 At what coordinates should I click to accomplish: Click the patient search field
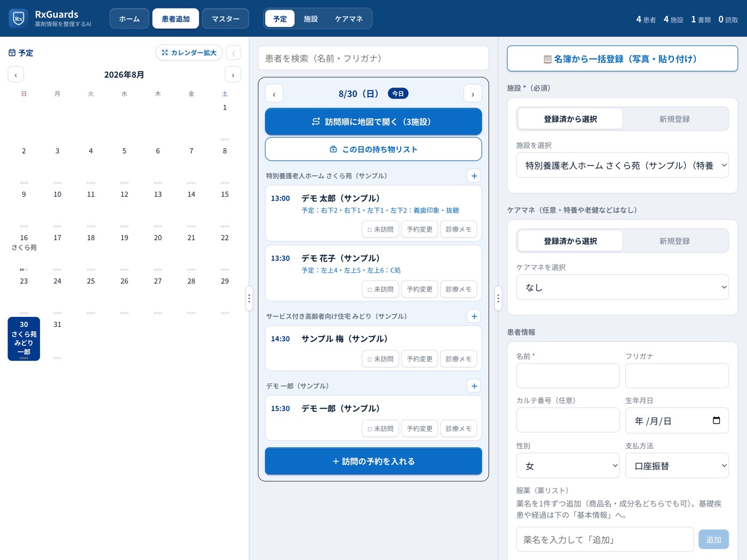pyautogui.click(x=373, y=58)
